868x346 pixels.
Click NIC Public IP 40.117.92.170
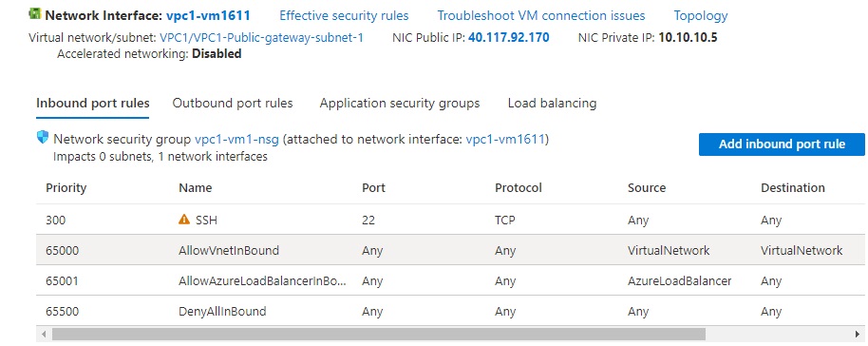(x=509, y=38)
